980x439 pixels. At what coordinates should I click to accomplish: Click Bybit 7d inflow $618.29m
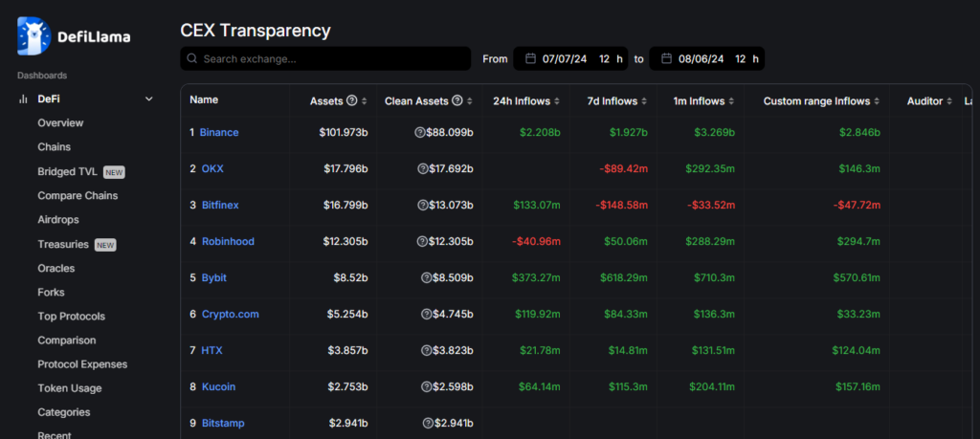pos(624,278)
